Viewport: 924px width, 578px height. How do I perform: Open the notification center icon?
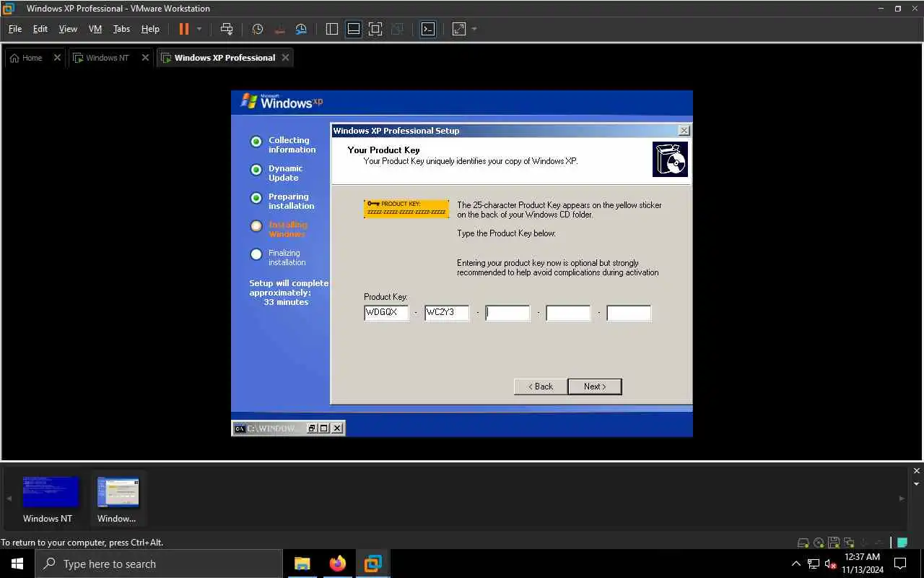(900, 564)
